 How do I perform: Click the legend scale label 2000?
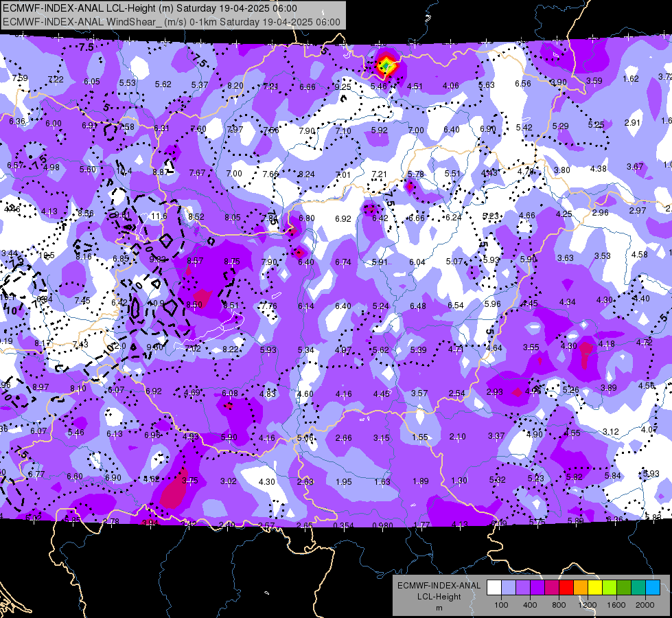(x=645, y=605)
